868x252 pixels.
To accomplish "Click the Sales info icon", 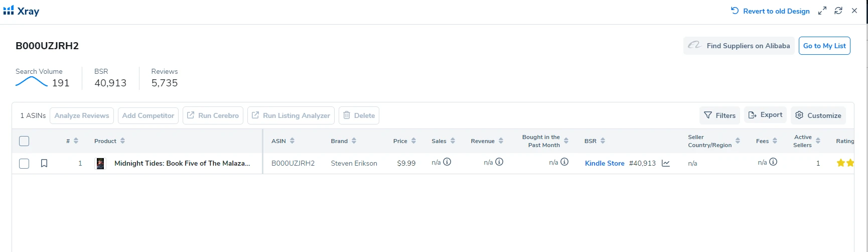I will click(447, 162).
